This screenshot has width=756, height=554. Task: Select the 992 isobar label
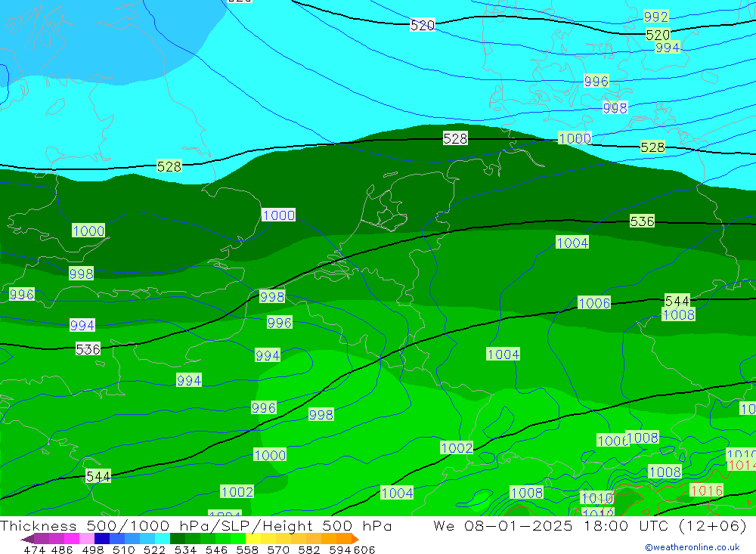click(655, 17)
